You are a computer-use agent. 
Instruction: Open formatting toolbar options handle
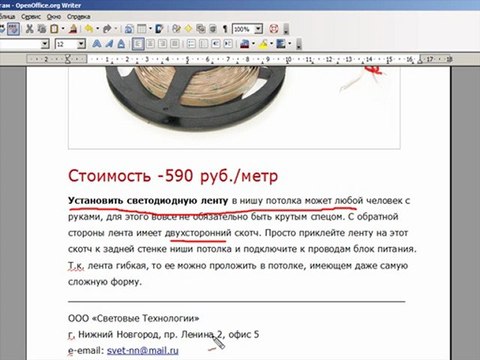[x=299, y=44]
